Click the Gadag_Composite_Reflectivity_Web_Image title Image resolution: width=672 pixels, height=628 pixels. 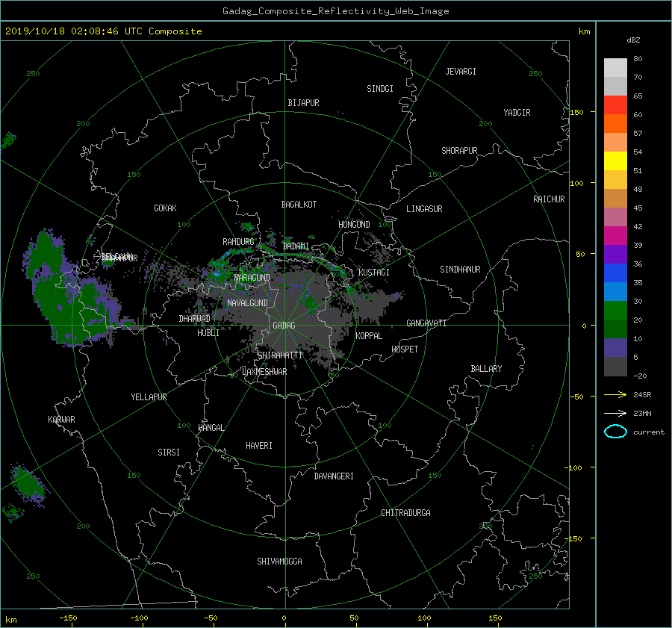[335, 11]
